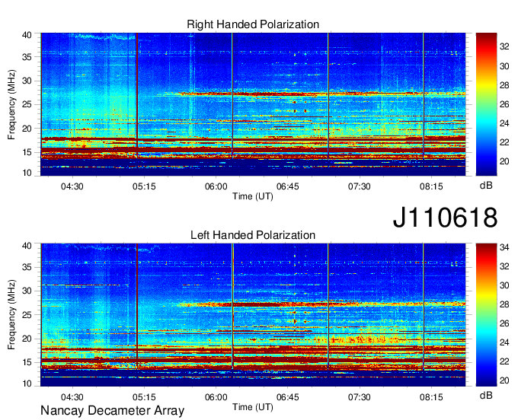Click the 35 MHz tick label on Right Handed plot

click(x=27, y=57)
